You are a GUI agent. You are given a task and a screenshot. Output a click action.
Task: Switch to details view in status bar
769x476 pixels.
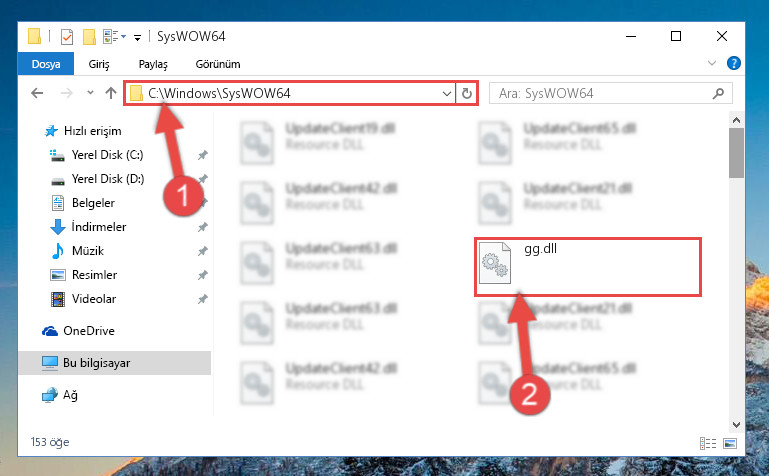(708, 444)
